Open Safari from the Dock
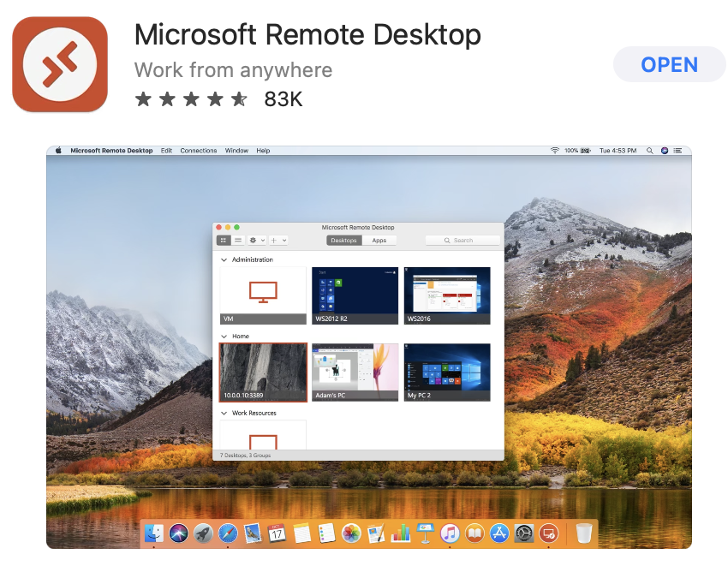 228,533
